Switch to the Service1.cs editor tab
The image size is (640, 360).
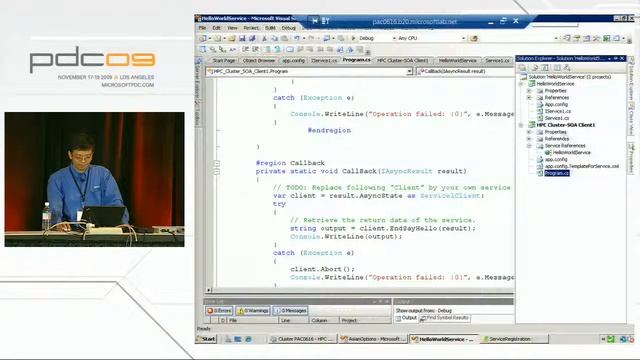coord(497,60)
